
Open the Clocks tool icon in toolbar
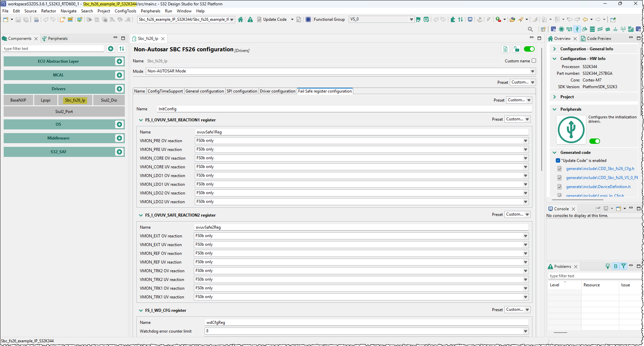569,29
